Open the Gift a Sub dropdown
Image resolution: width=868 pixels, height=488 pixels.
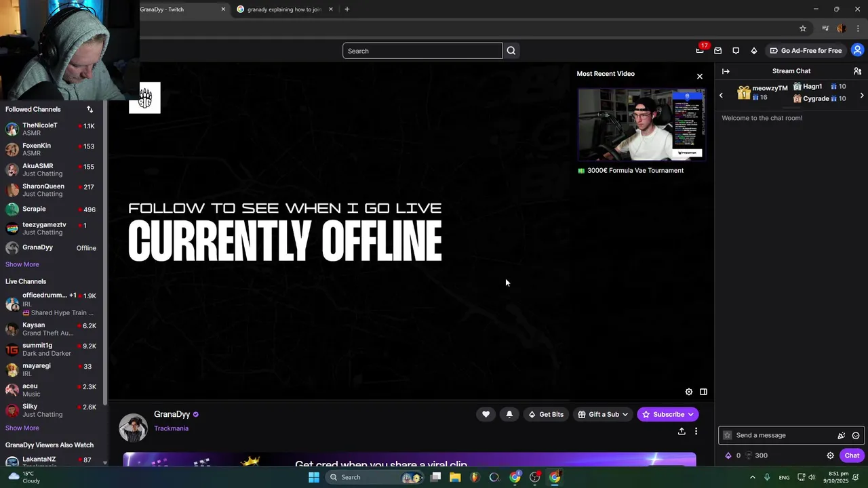point(603,414)
